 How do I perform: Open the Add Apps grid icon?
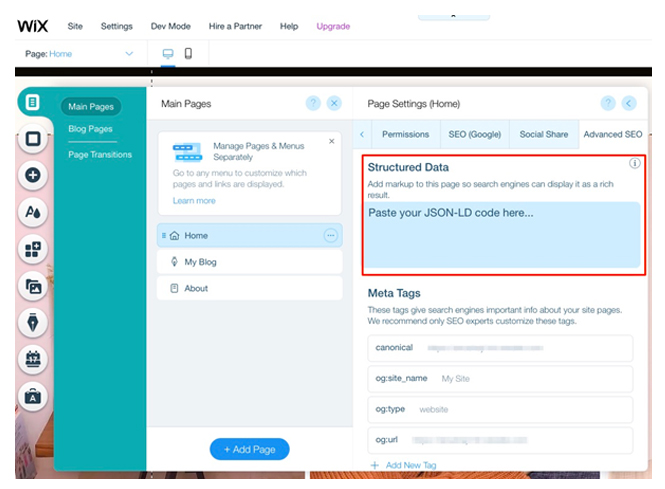click(33, 249)
